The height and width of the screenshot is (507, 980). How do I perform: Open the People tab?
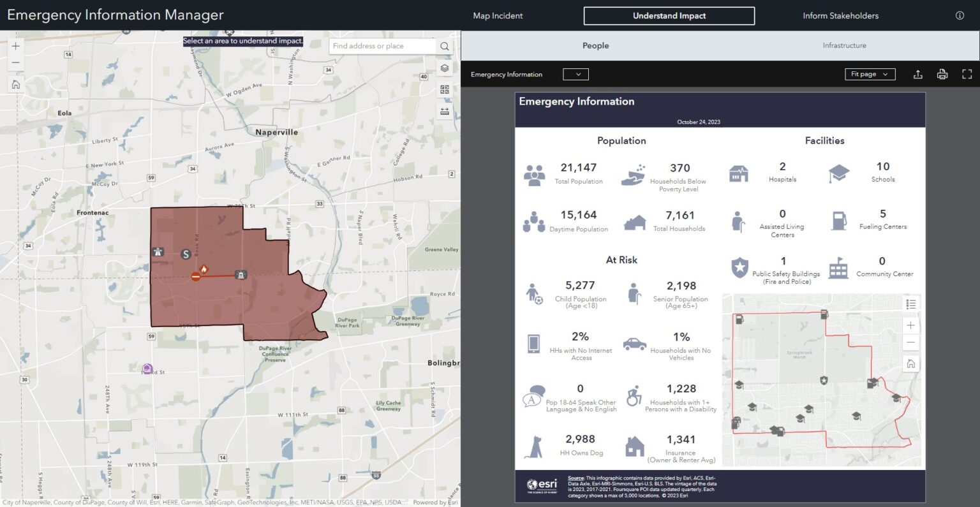(595, 45)
